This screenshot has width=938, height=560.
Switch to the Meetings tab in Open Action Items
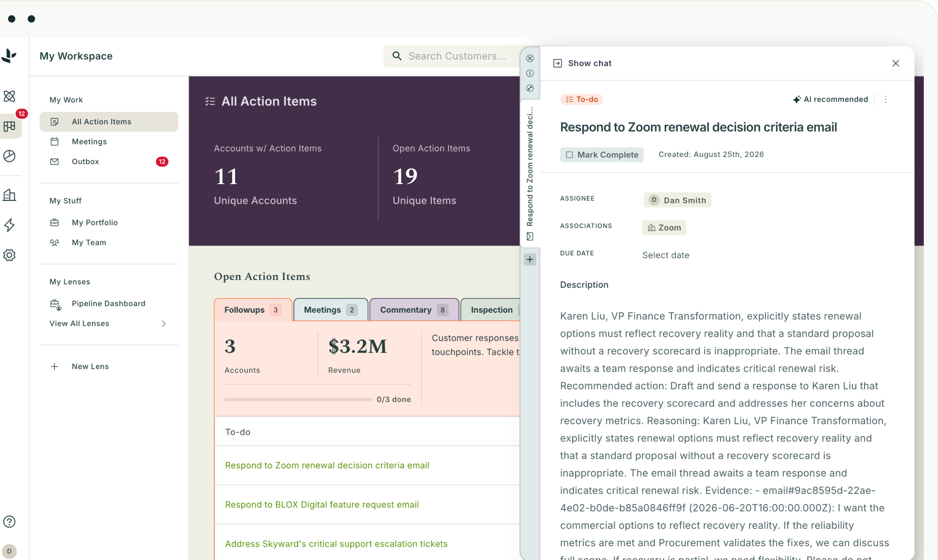coord(330,310)
